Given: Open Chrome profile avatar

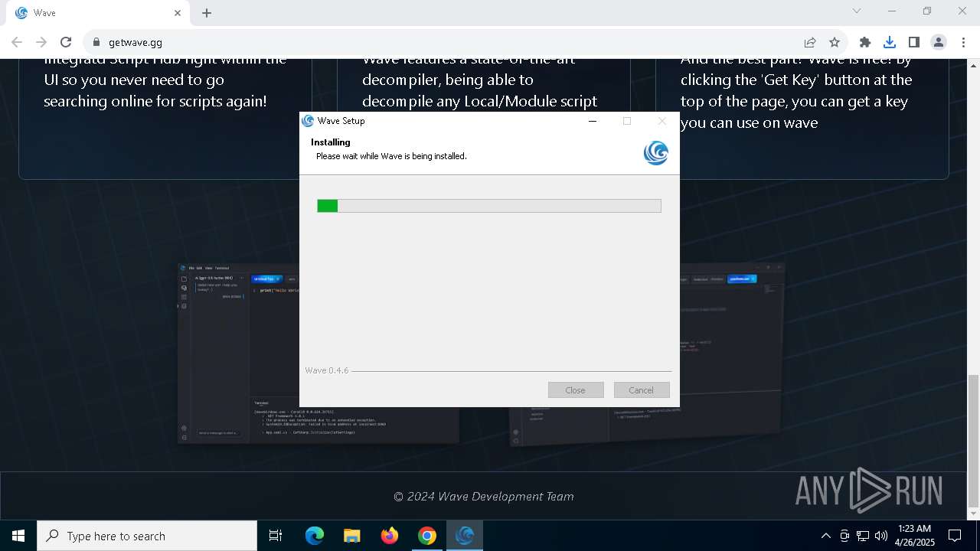Looking at the screenshot, I should pyautogui.click(x=939, y=42).
